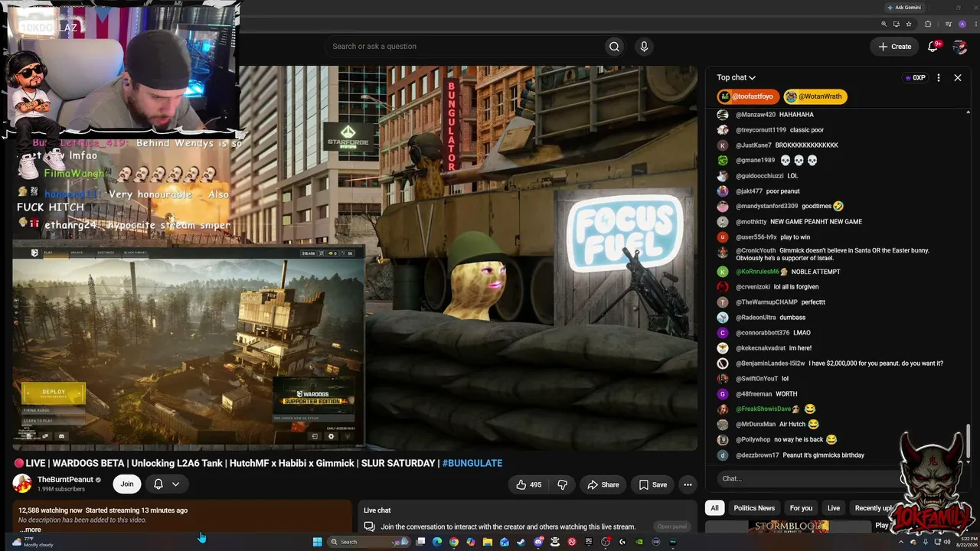Select the Recently uploaded filter chip

(873, 508)
